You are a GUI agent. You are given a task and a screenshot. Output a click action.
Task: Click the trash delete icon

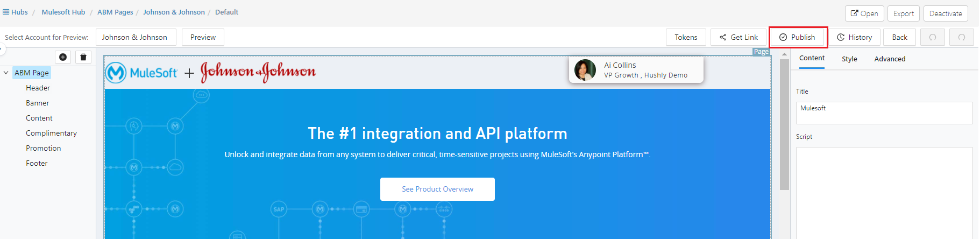click(x=83, y=57)
